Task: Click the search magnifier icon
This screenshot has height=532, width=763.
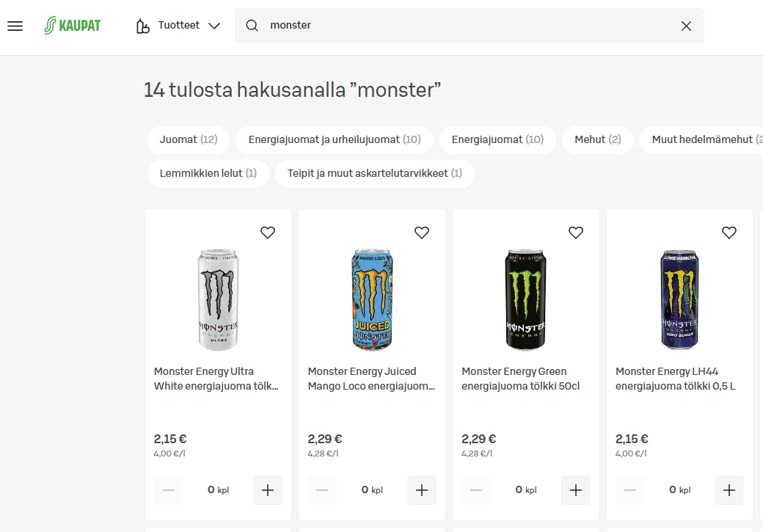Action: point(252,26)
